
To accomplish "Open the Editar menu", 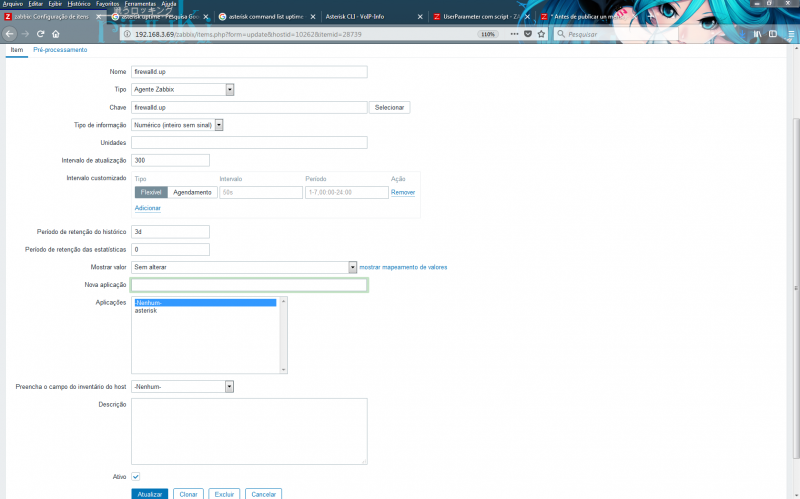I will [x=35, y=4].
